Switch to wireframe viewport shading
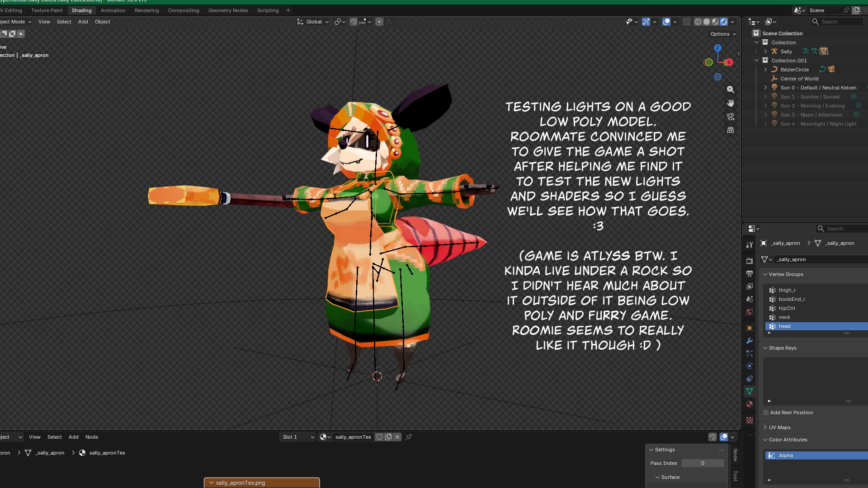868x488 pixels. [x=698, y=22]
